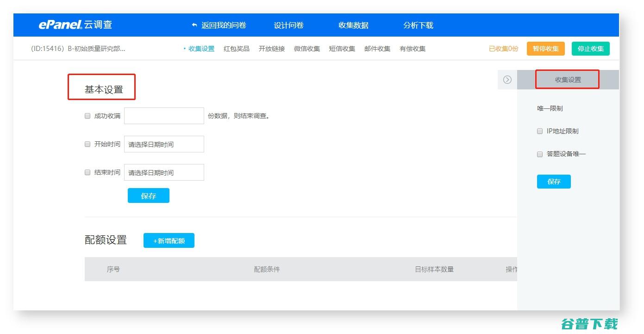Open 设计问卷 in the top navigation
This screenshot has height=334, width=644.
tap(288, 25)
